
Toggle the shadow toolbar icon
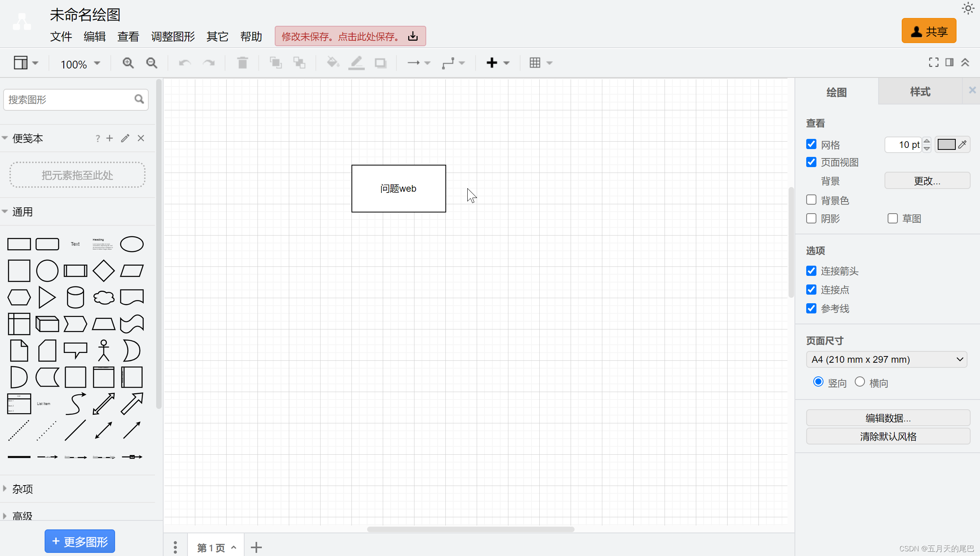(380, 63)
